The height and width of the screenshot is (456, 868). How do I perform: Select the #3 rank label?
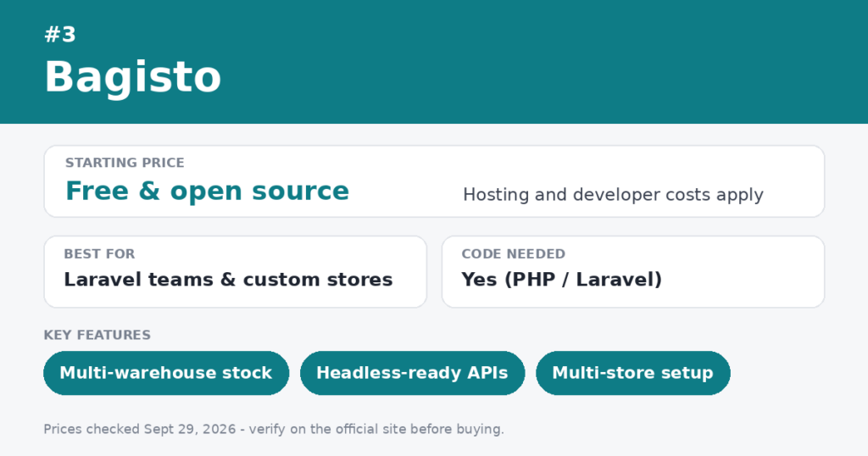[60, 34]
